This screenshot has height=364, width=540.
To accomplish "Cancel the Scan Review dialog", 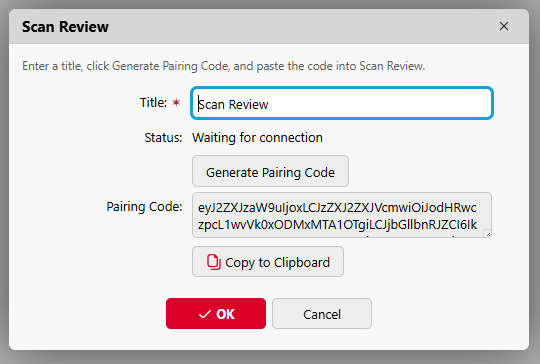I will click(x=322, y=313).
